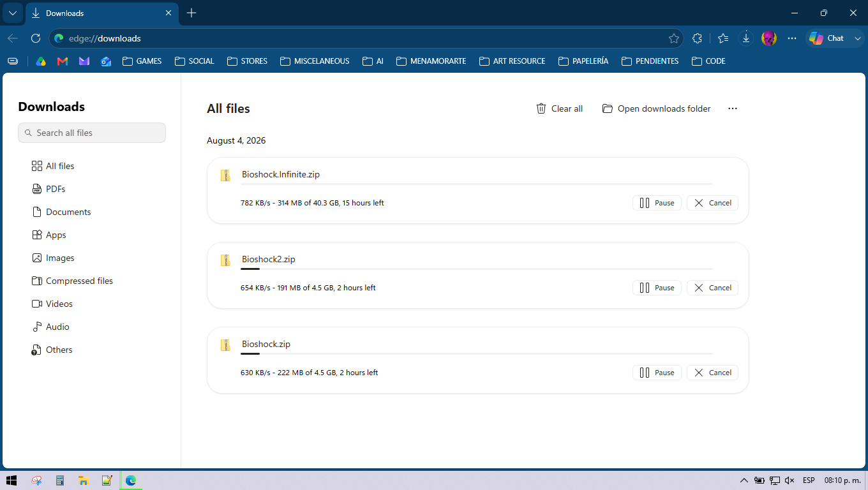This screenshot has height=490, width=868.
Task: Open the MISCELANEOUS bookmarks folder
Action: [x=315, y=61]
